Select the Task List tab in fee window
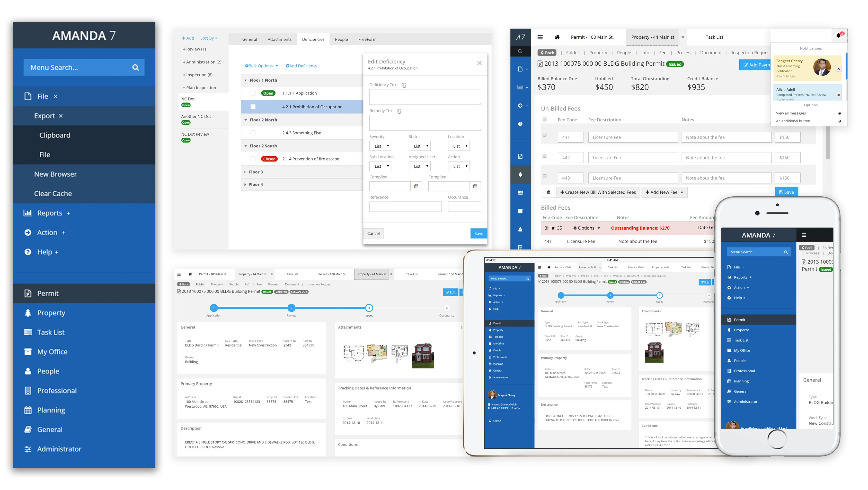 tap(714, 37)
